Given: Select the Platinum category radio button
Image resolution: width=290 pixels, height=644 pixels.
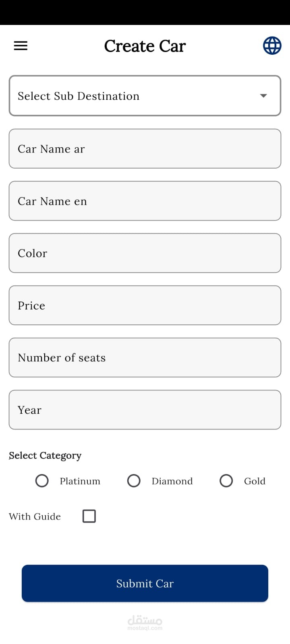Looking at the screenshot, I should 42,481.
